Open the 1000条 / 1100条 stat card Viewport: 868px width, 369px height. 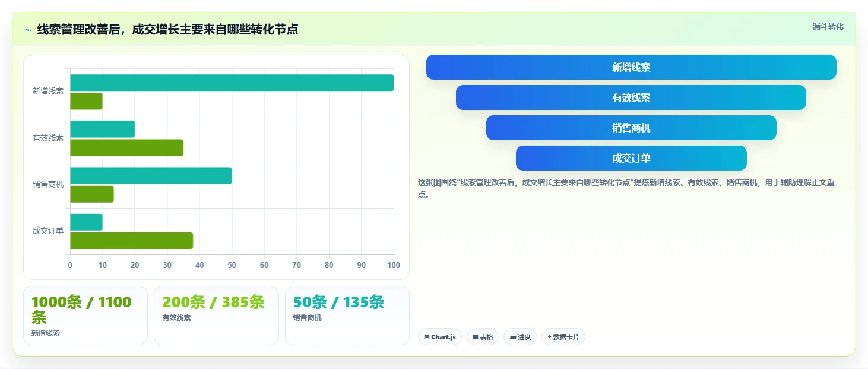[x=85, y=316]
